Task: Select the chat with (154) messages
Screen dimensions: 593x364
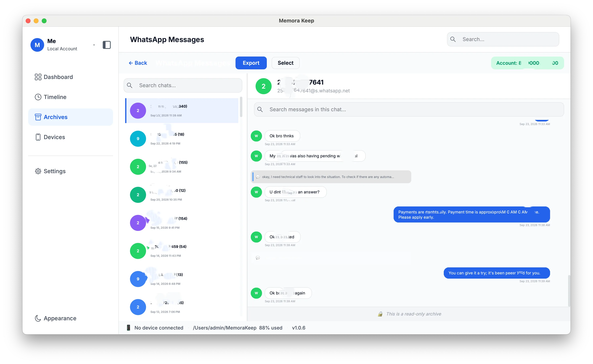Action: click(182, 223)
